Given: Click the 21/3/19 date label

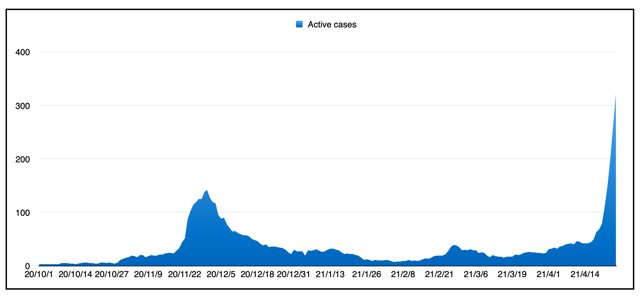Looking at the screenshot, I should click(x=512, y=274).
